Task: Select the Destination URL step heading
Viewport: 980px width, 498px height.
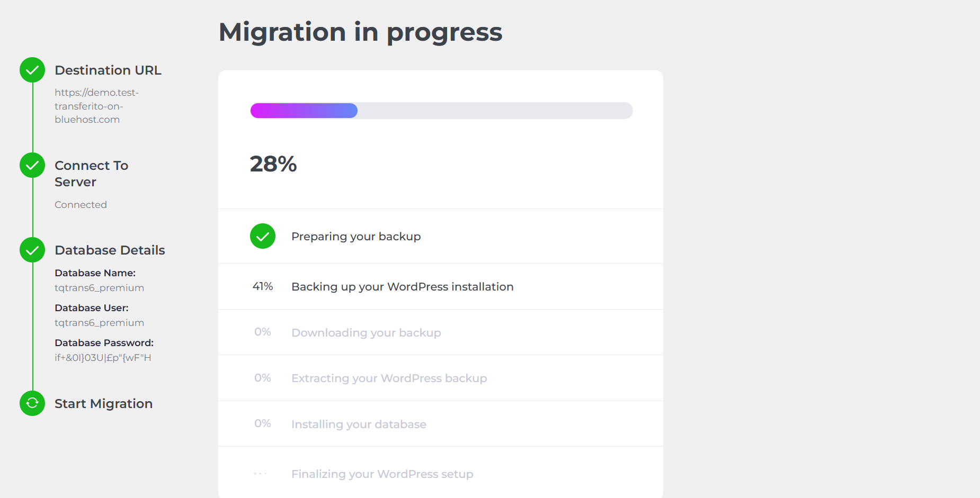Action: point(108,70)
